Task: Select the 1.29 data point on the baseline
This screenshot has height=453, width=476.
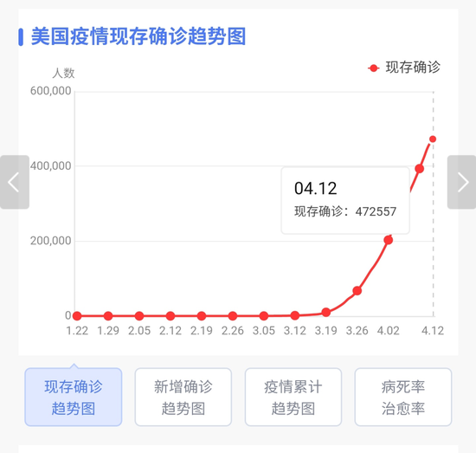Action: [108, 316]
